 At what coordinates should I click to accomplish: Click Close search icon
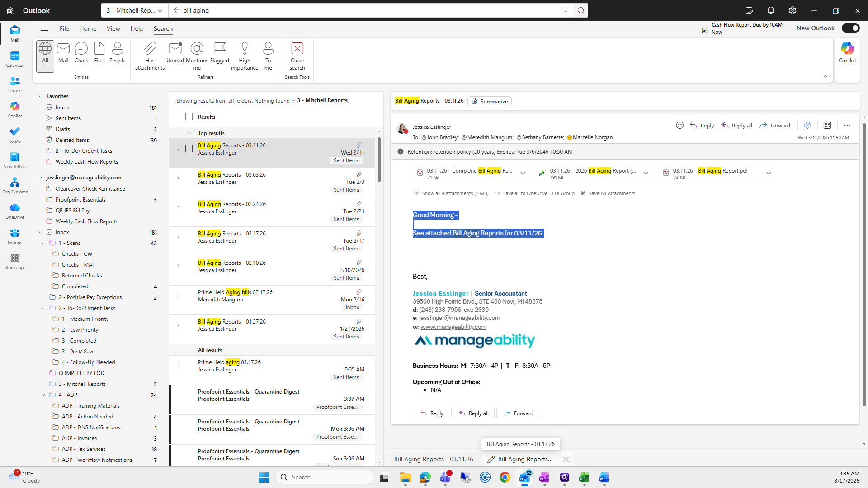pos(297,48)
